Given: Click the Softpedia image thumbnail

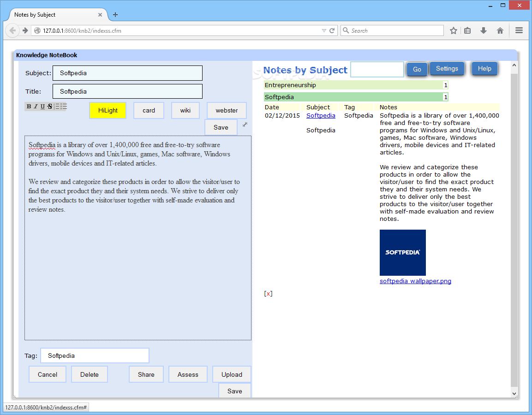Looking at the screenshot, I should coord(403,253).
